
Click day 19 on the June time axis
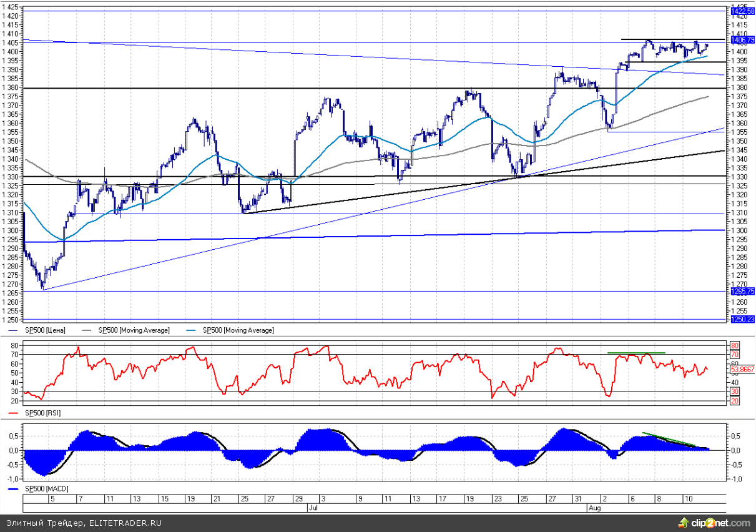(x=190, y=499)
